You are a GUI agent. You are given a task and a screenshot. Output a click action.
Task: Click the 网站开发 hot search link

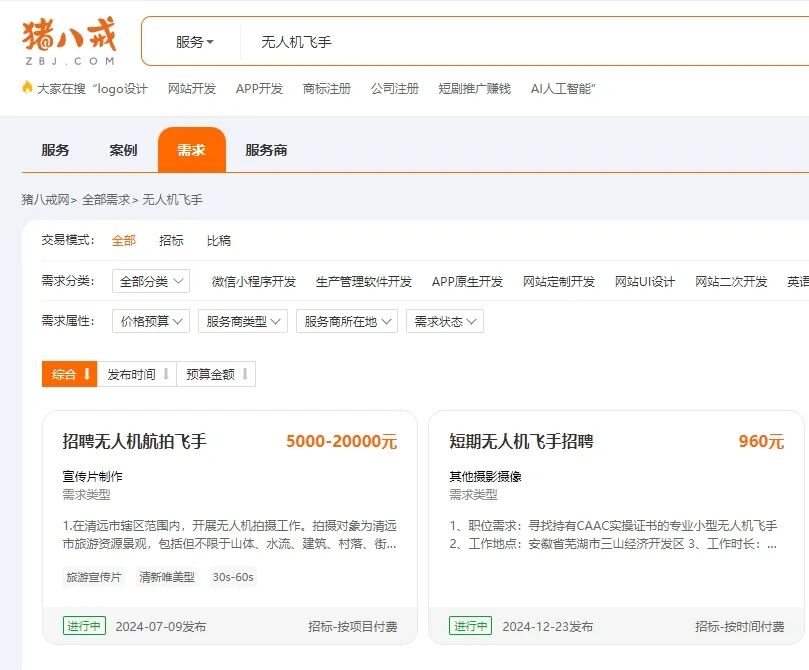(195, 88)
